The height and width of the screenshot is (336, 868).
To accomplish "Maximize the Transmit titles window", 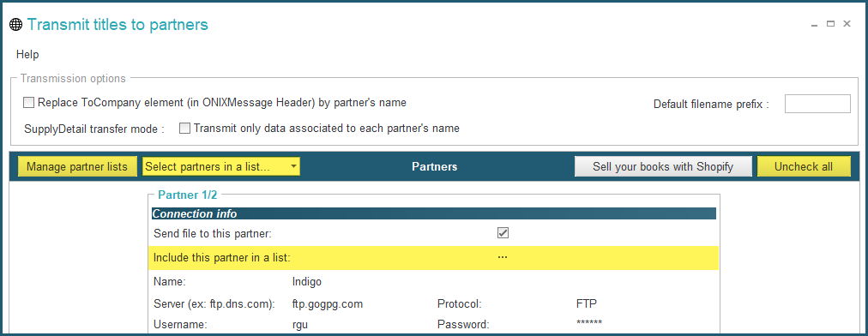I will tap(830, 24).
